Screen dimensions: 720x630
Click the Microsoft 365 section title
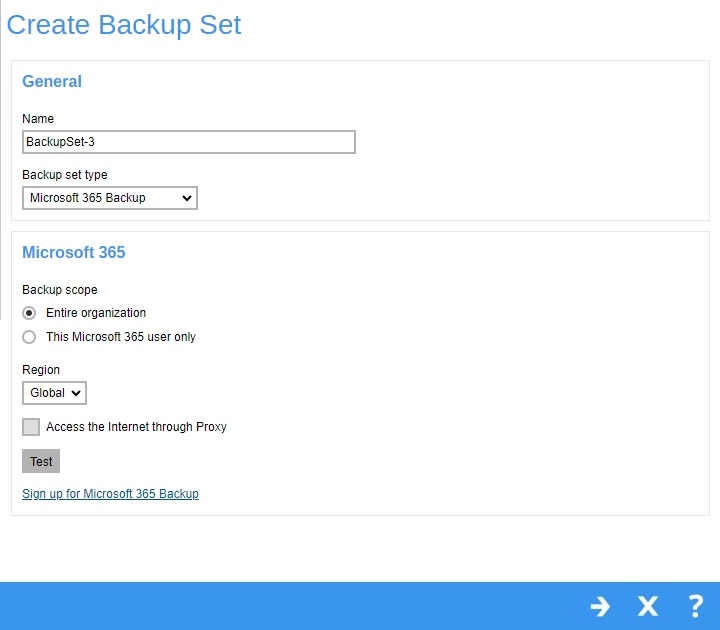(73, 252)
